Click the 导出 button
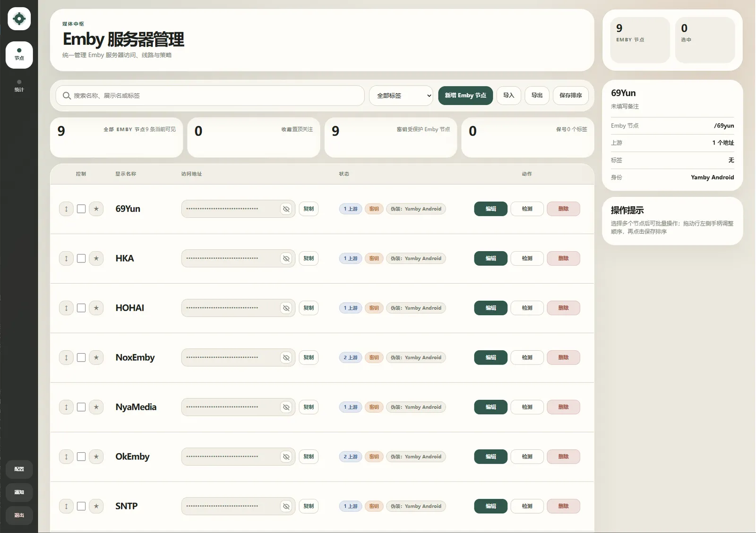The image size is (756, 533). [537, 95]
